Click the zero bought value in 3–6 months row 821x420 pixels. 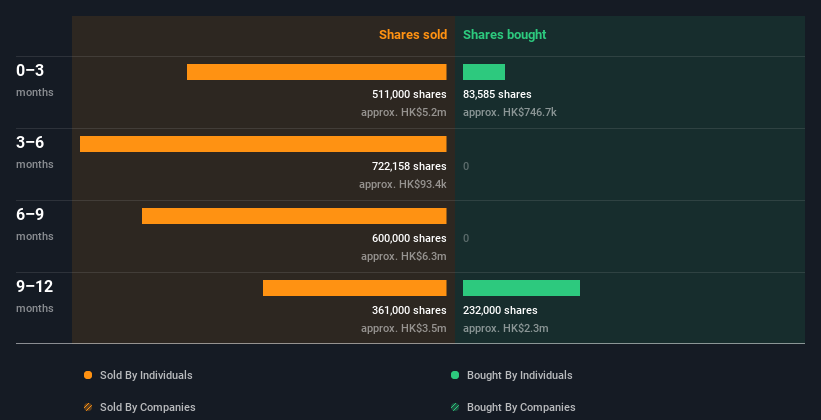coord(466,167)
